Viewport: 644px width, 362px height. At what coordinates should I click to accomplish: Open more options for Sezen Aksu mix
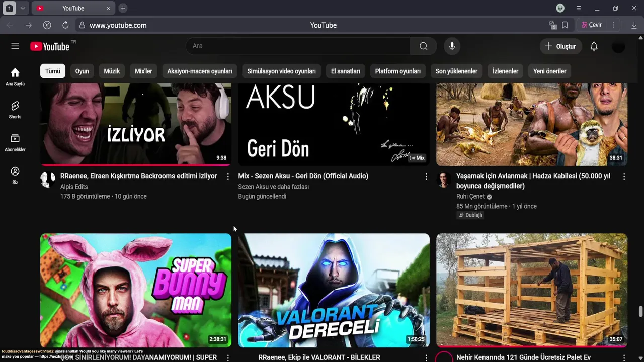click(426, 176)
